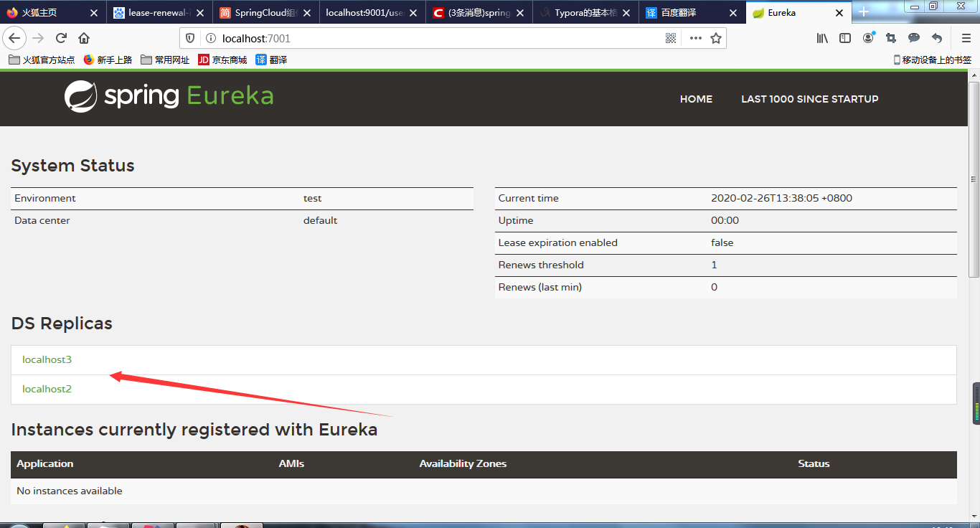Select the Environment value test
The image size is (980, 528).
(312, 198)
